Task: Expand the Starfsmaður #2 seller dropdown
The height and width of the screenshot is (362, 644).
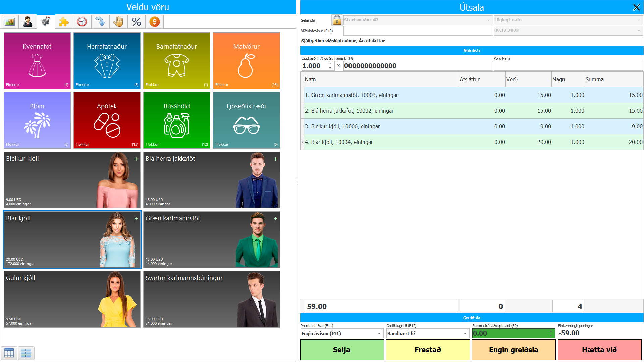Action: (488, 20)
